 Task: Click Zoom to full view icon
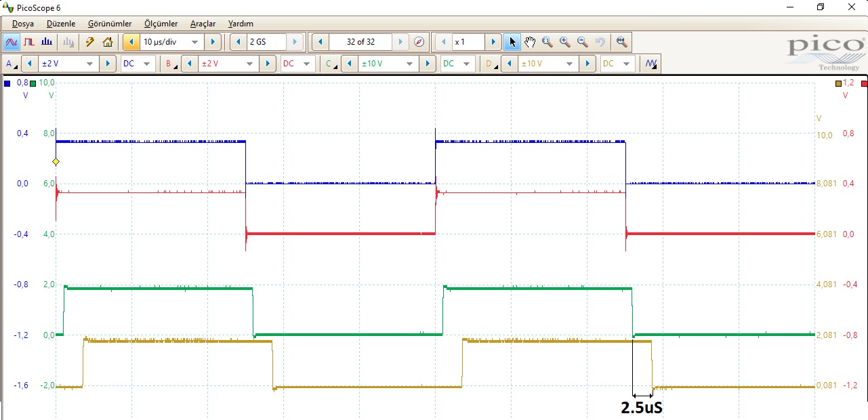tap(622, 42)
